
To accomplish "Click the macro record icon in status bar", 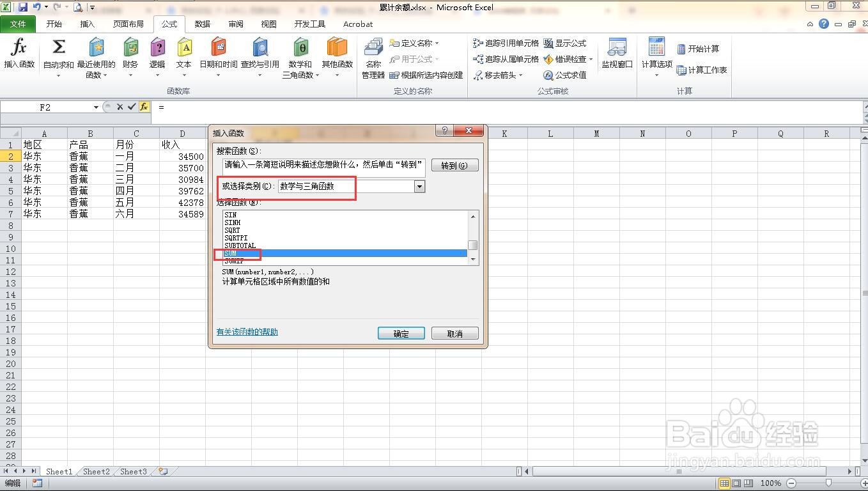I will click(37, 483).
